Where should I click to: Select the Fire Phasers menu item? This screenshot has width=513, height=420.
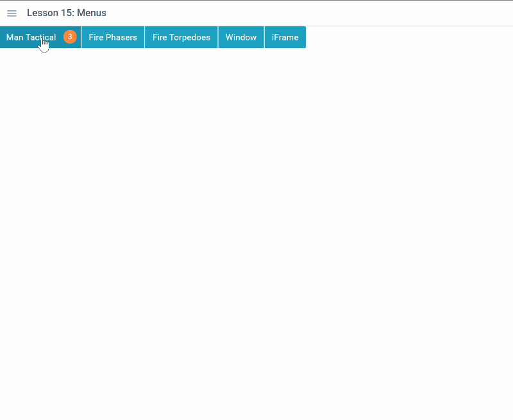click(x=113, y=37)
